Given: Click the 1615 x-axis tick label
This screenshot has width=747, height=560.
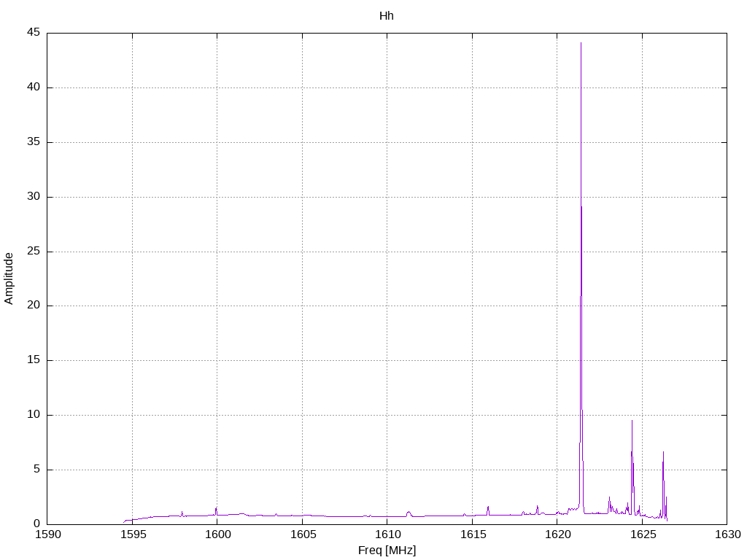Looking at the screenshot, I should tap(473, 534).
